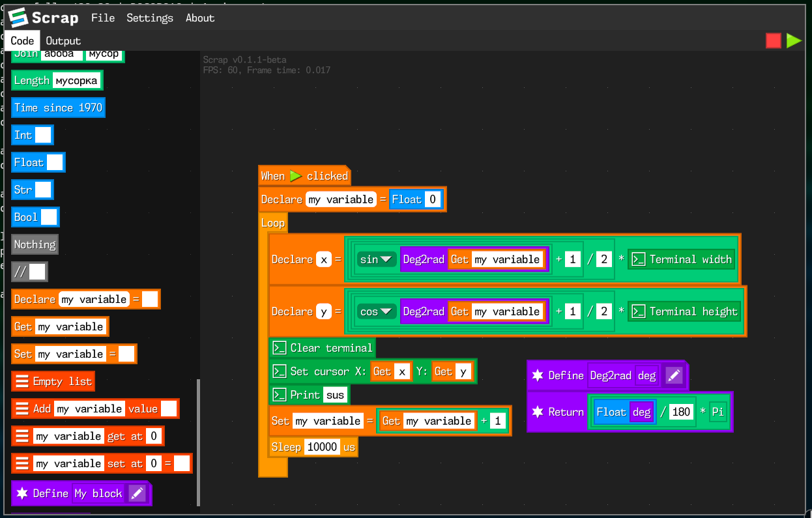Stop execution with the red square icon

click(774, 40)
